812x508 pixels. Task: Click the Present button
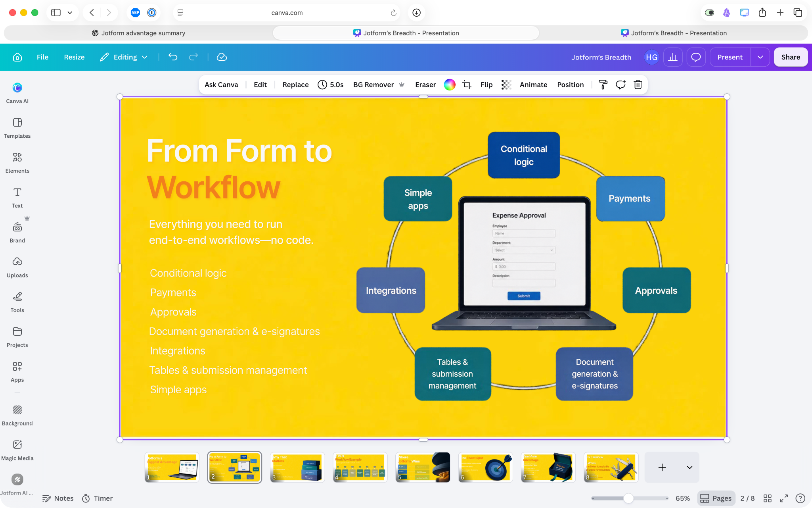tap(730, 57)
